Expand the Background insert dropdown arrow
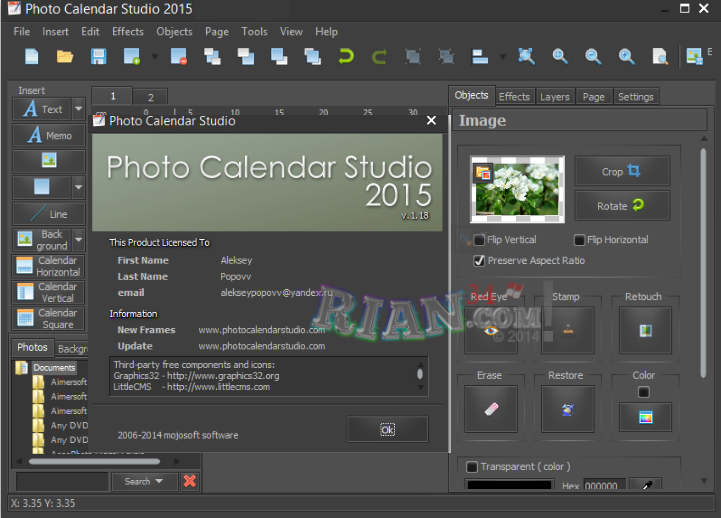 click(x=79, y=239)
